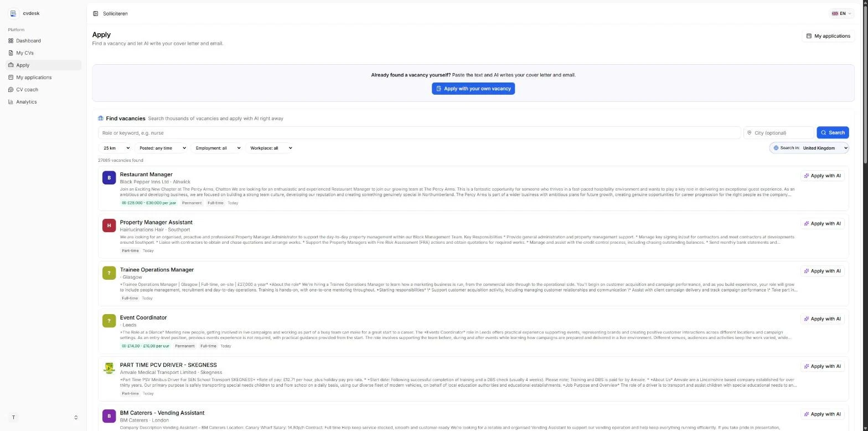
Task: Open the Workplace: all dropdown
Action: [269, 148]
